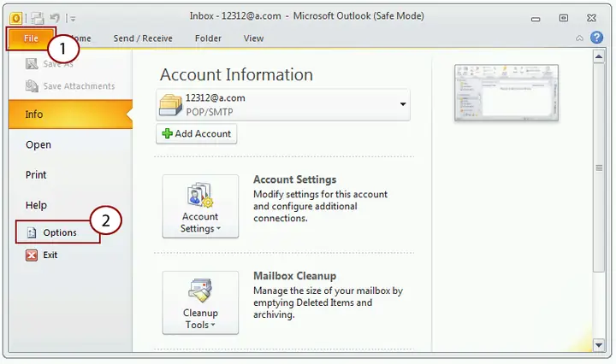Click the scrollbar down arrow

click(x=599, y=345)
